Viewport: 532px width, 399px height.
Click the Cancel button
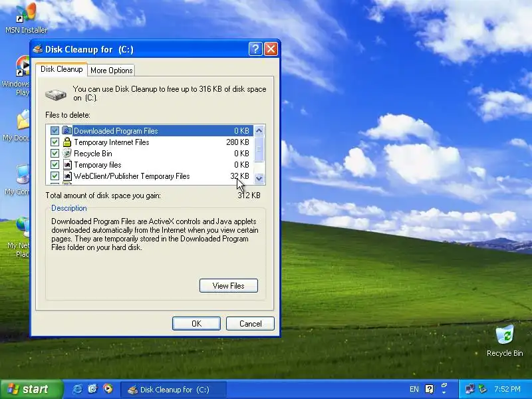pyautogui.click(x=251, y=324)
